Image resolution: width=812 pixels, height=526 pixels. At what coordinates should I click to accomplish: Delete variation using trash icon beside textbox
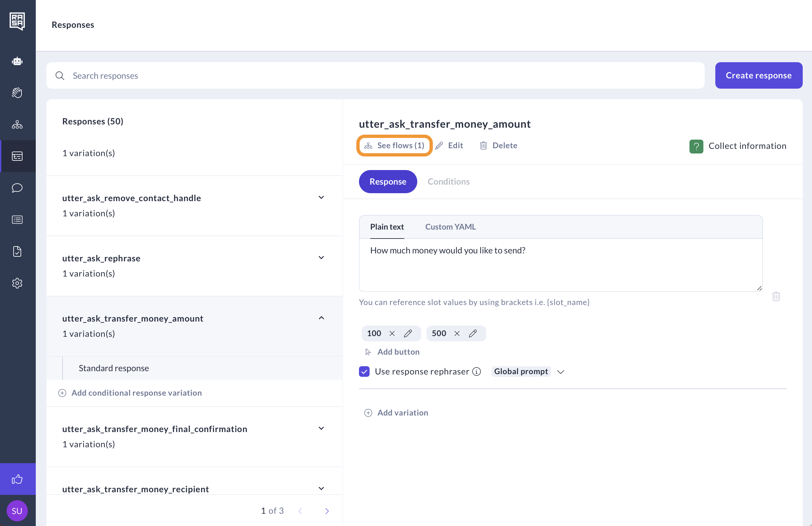point(776,296)
